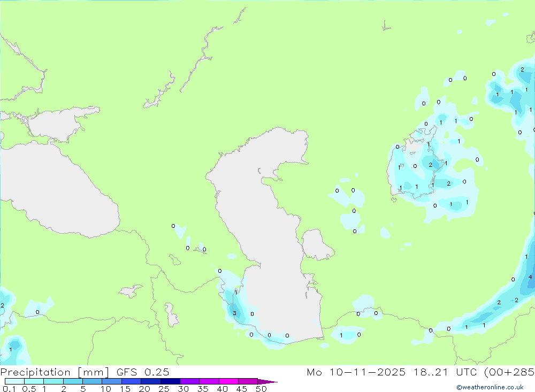
Task: Click the 'Mo 10-11-2025' forecast date text
Action: [356, 372]
